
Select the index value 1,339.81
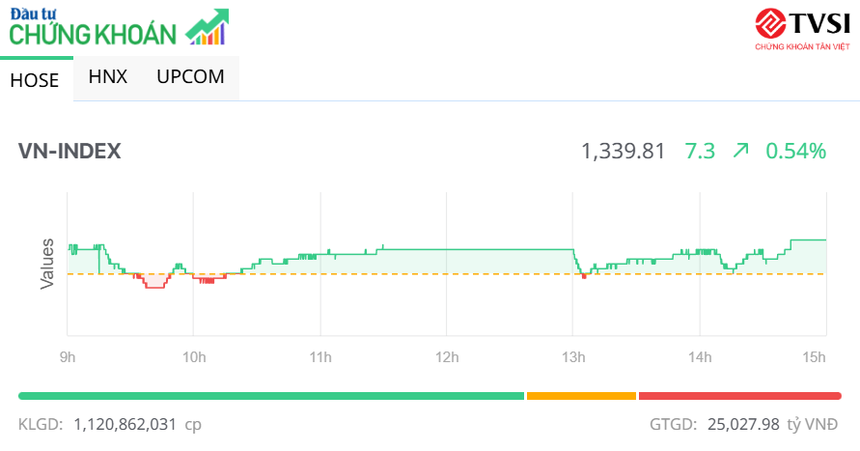coord(623,151)
